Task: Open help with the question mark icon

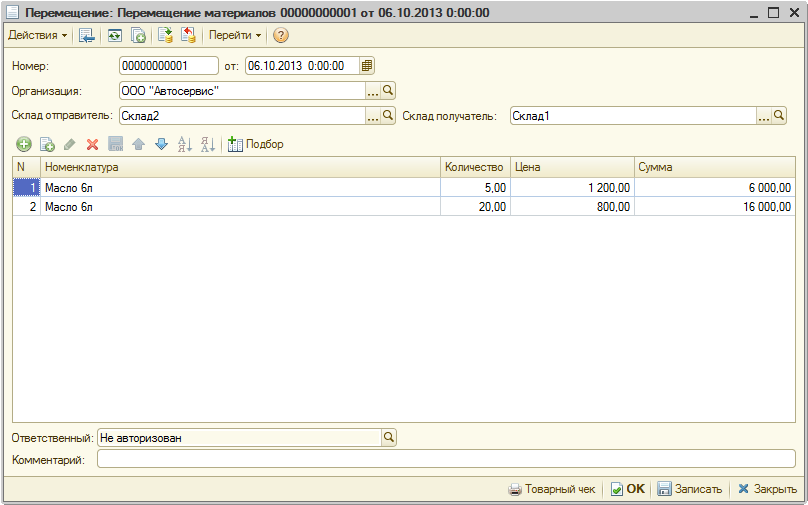Action: [x=281, y=35]
